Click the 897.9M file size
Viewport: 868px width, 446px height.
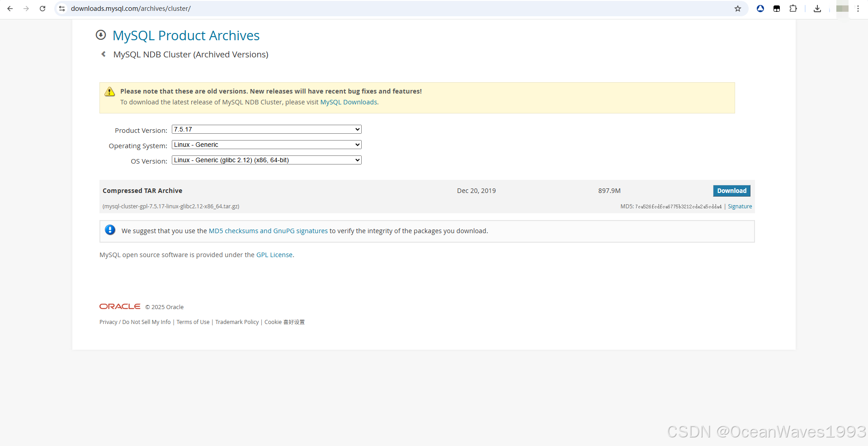(609, 191)
